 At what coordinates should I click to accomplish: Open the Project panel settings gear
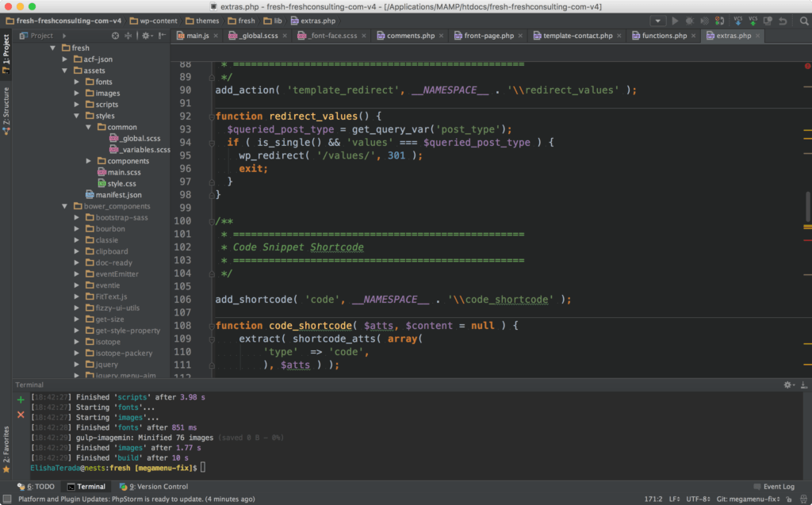[x=145, y=36]
